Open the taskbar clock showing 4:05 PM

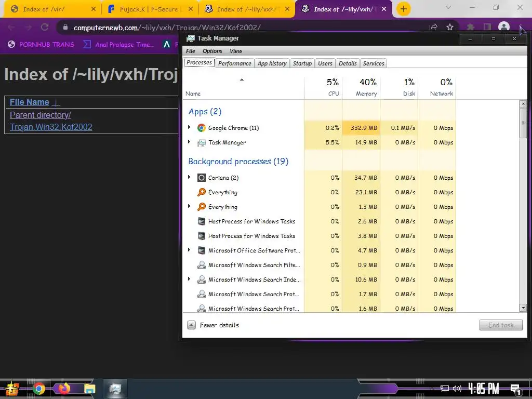(484, 389)
